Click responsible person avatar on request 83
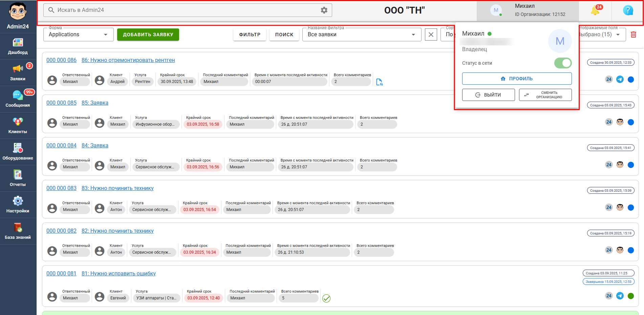644x315 pixels. tap(52, 208)
